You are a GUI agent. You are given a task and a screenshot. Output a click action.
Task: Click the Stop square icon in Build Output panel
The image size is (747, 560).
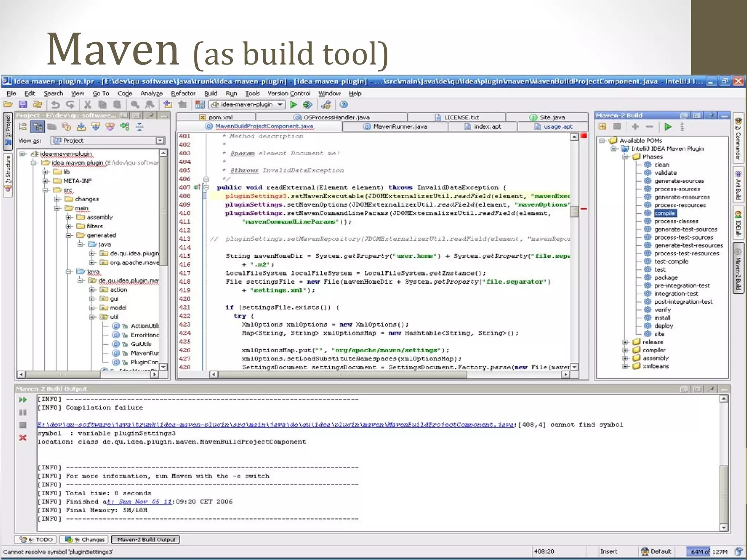coord(23,425)
